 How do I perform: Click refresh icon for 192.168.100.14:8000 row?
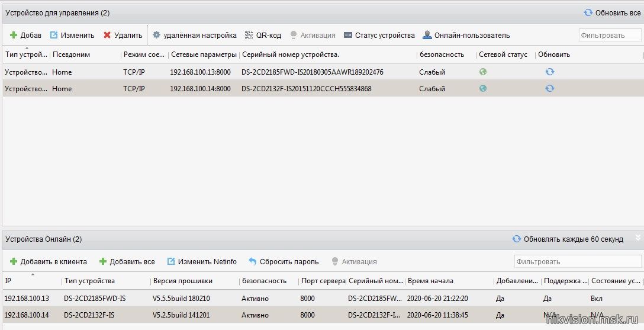(x=549, y=88)
